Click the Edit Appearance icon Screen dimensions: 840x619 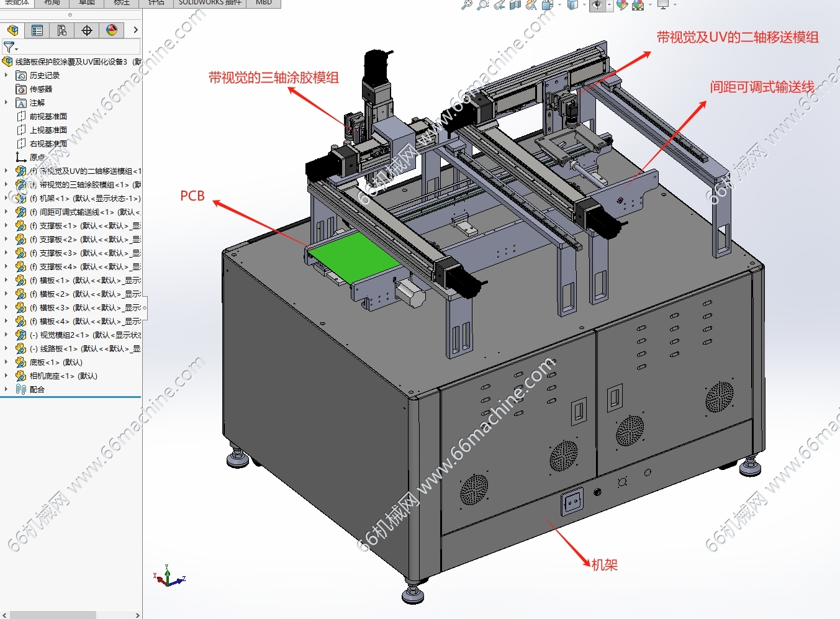point(621,5)
